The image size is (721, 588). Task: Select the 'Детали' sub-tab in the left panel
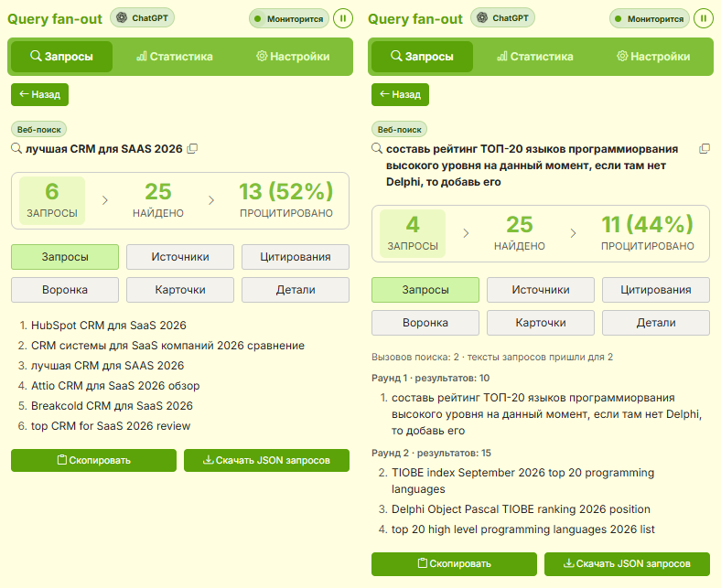tap(296, 290)
